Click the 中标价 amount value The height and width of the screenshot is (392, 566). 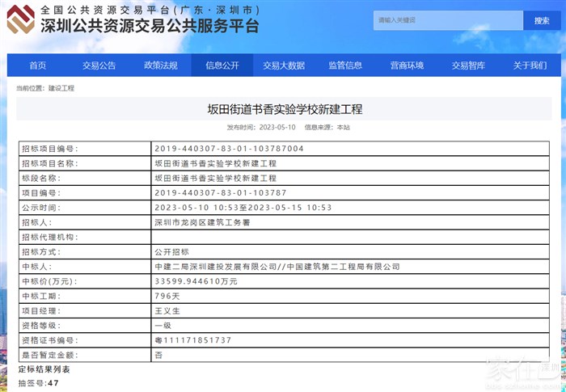pos(196,281)
